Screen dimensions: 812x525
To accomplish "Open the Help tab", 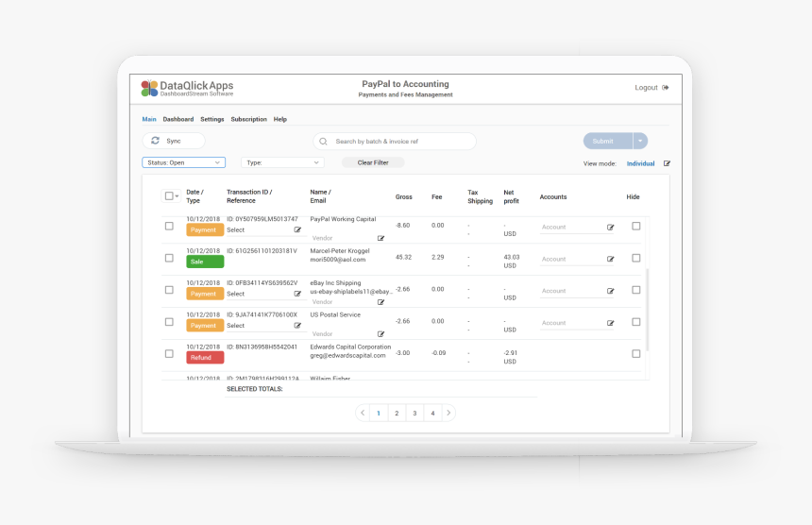I will pyautogui.click(x=280, y=119).
